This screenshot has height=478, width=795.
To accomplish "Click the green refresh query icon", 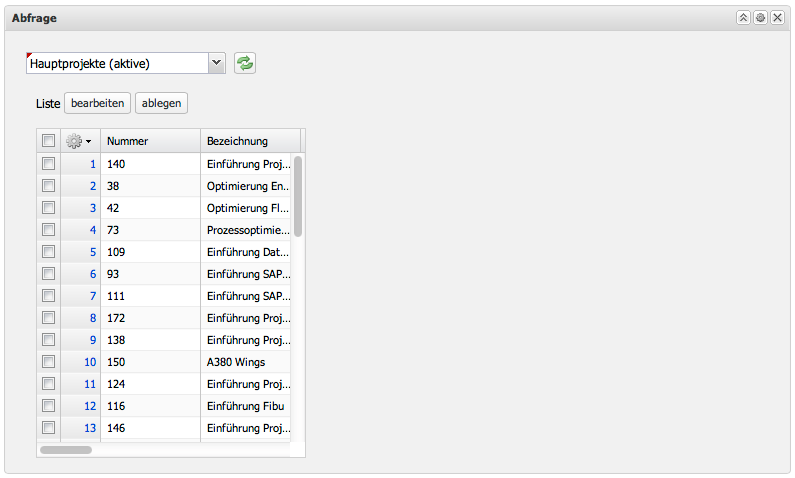I will pyautogui.click(x=245, y=63).
